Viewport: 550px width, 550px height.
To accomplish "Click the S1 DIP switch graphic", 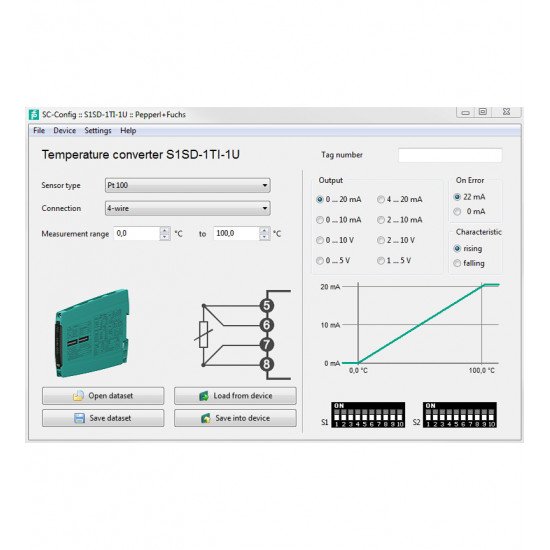I will point(368,415).
